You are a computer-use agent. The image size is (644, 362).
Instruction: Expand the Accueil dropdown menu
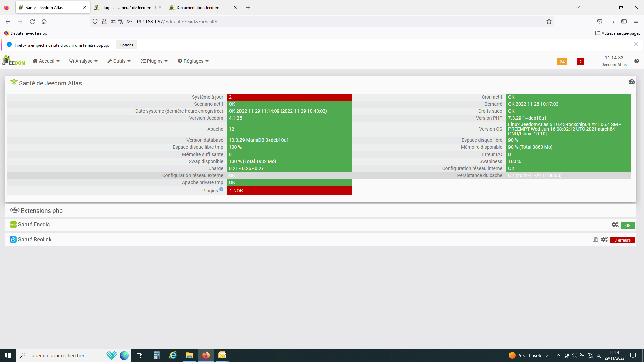(46, 61)
